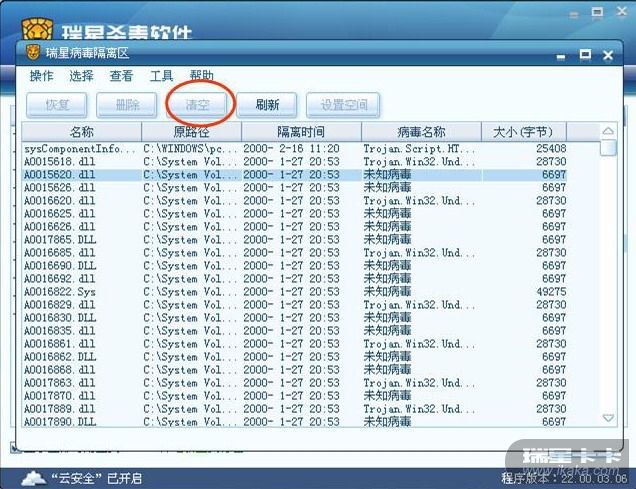636x489 pixels.
Task: Click the Rising antivirus main window logo
Action: pos(37,29)
